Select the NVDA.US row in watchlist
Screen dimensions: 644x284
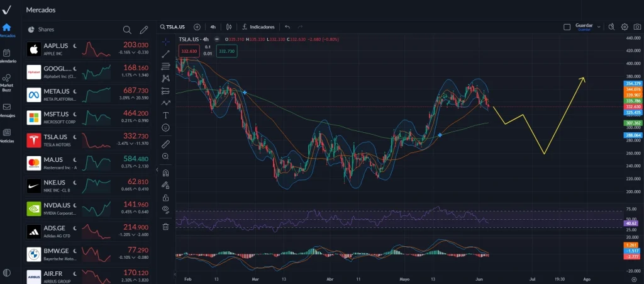click(x=88, y=209)
